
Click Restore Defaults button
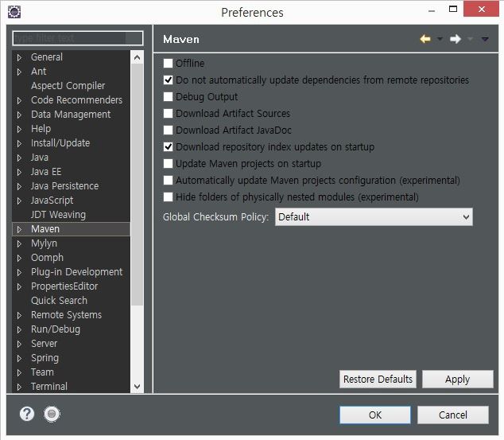(378, 380)
